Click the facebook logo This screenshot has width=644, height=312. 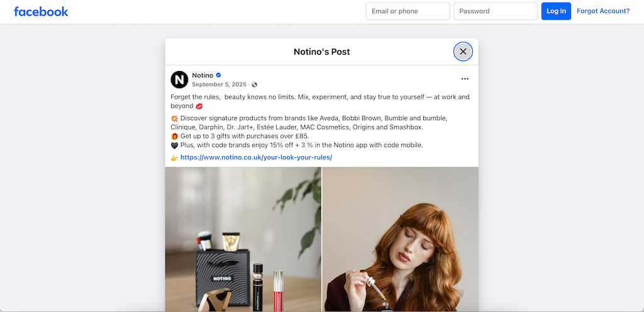[x=41, y=11]
